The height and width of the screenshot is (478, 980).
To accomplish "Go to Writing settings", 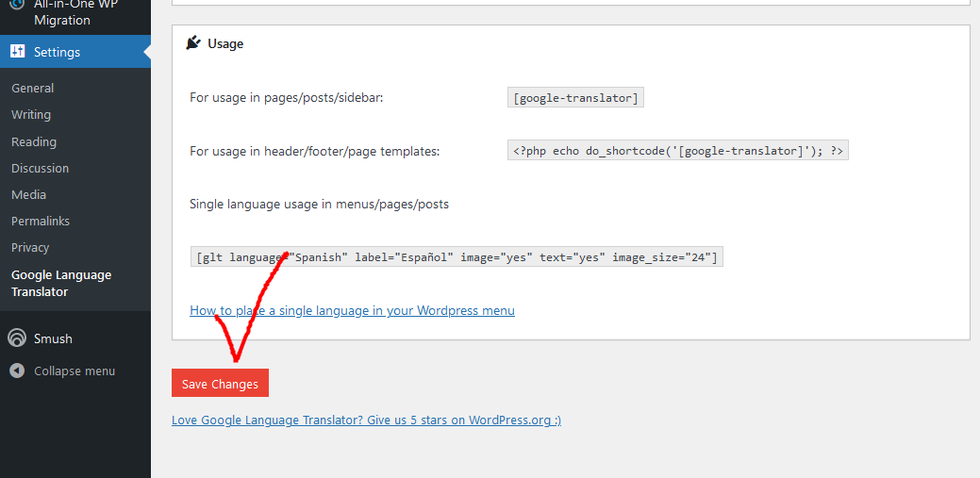I will 31,114.
